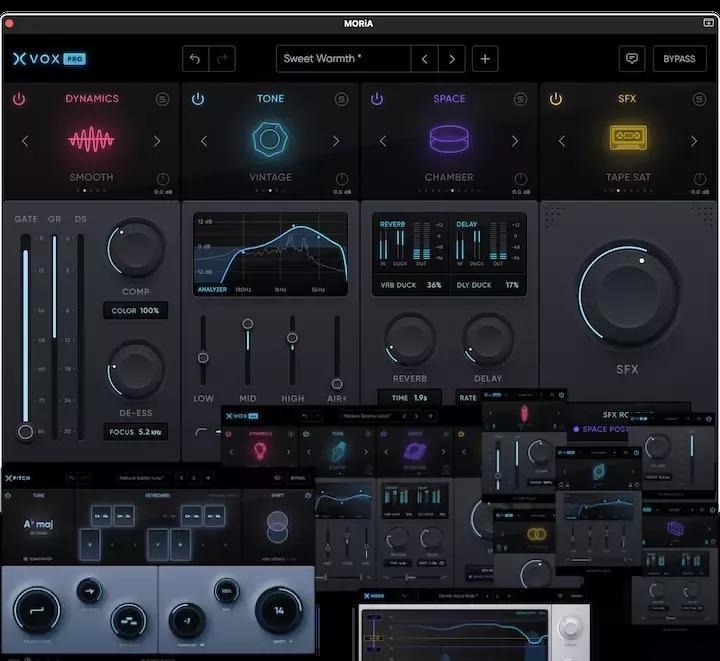The height and width of the screenshot is (661, 720).
Task: Click the reverb TIME 1.9s box
Action: 410,398
